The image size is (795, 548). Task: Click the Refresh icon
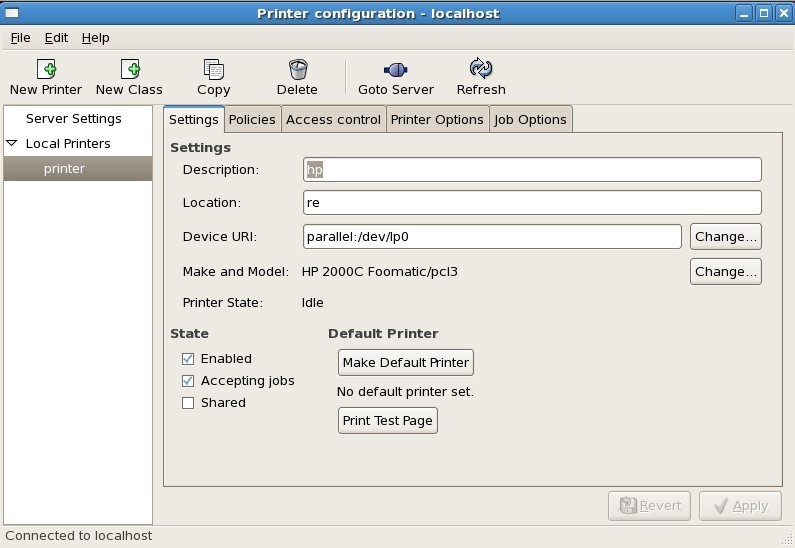[481, 68]
